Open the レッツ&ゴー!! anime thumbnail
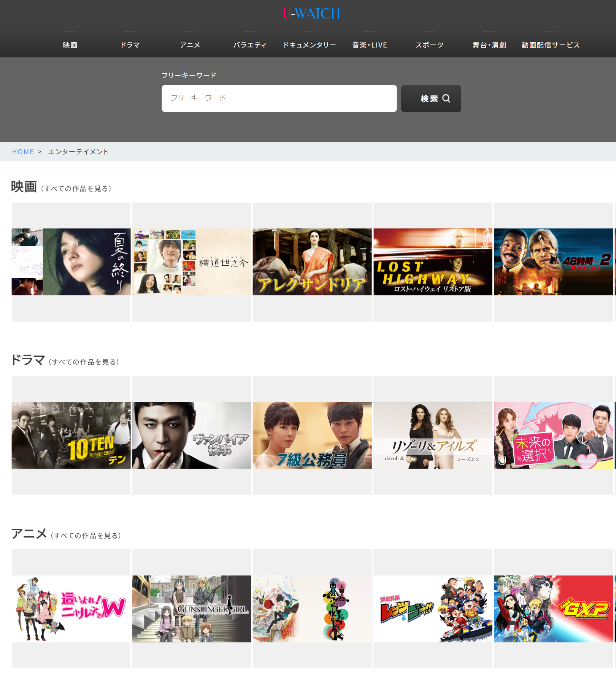 click(x=433, y=609)
